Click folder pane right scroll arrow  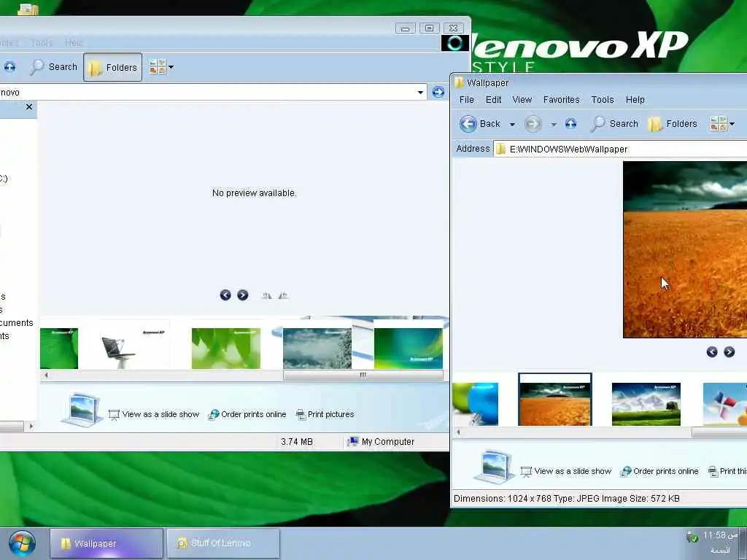31,426
